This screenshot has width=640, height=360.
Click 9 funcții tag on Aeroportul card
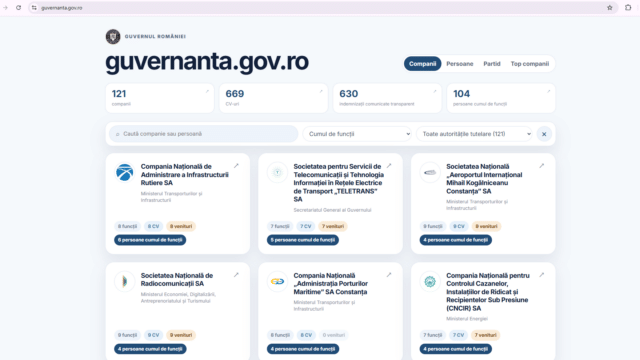pyautogui.click(x=433, y=226)
